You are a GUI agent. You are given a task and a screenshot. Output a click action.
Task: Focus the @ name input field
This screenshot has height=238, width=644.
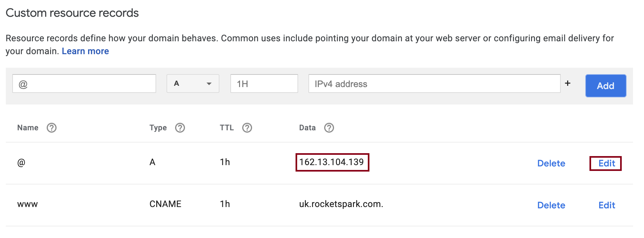click(x=84, y=84)
